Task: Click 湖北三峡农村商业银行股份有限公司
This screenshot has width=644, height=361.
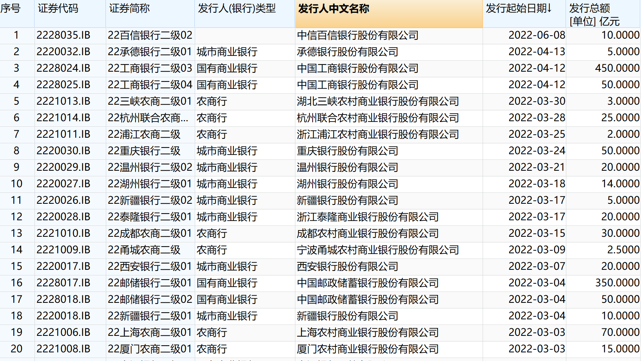Action: click(378, 101)
